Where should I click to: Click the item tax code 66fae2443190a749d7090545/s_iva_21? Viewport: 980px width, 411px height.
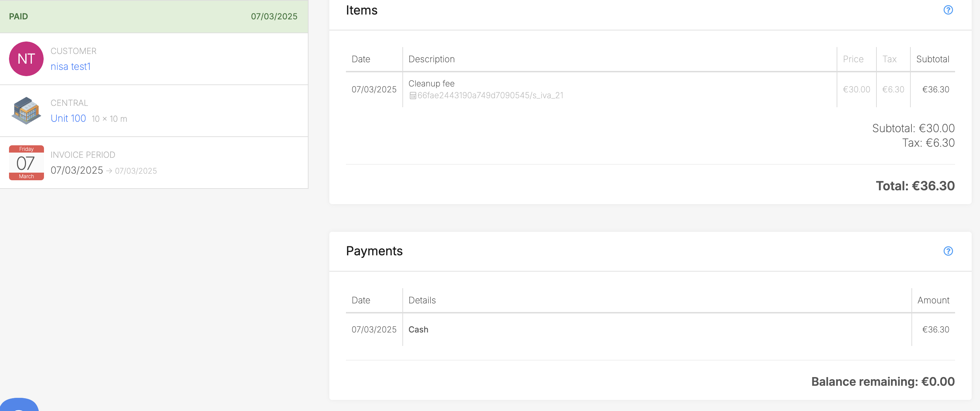coord(490,95)
